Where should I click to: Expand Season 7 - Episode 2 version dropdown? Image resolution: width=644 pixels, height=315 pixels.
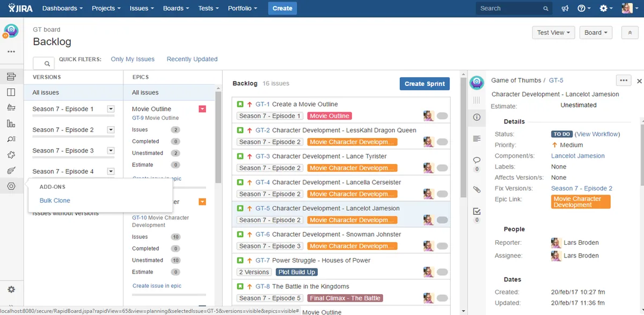pos(111,130)
